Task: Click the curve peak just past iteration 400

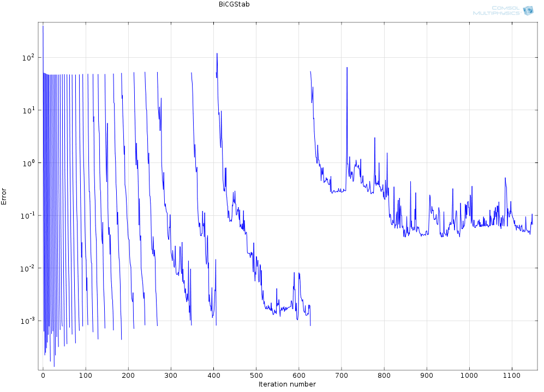Action: click(x=217, y=54)
